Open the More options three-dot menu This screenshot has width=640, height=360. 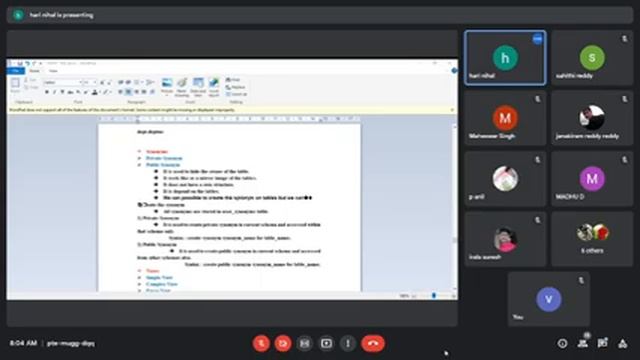(x=348, y=343)
